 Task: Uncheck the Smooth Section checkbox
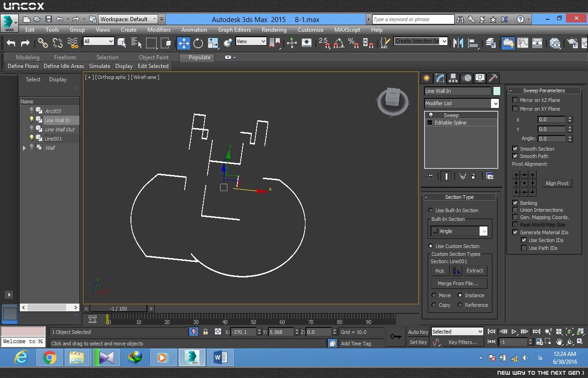point(515,149)
